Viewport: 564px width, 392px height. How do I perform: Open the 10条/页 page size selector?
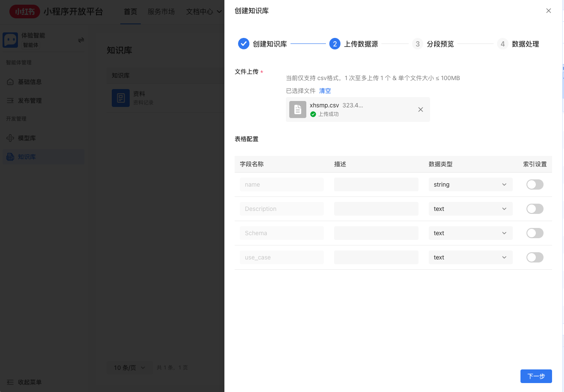[129, 367]
